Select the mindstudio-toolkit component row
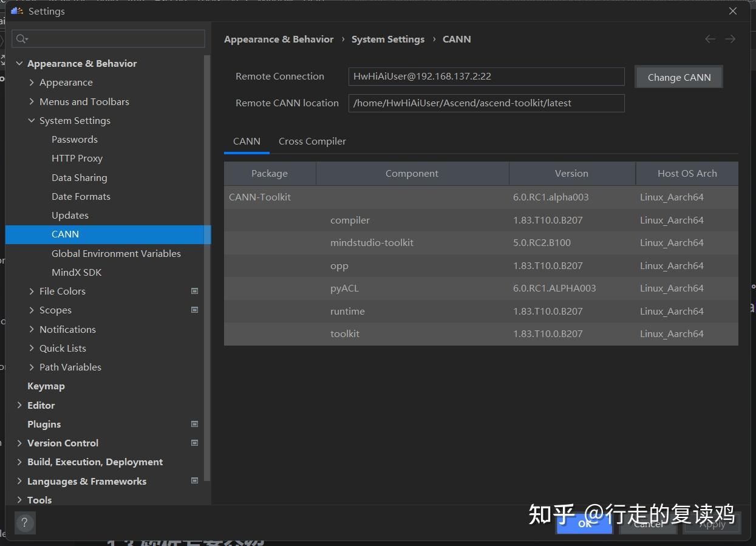 click(x=481, y=242)
